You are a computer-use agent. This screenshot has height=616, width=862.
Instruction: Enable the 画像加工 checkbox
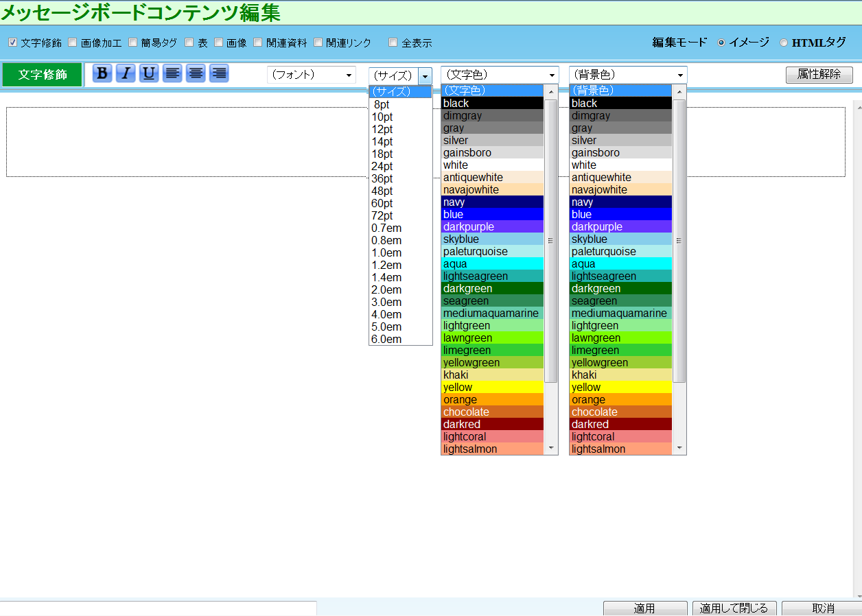click(72, 43)
